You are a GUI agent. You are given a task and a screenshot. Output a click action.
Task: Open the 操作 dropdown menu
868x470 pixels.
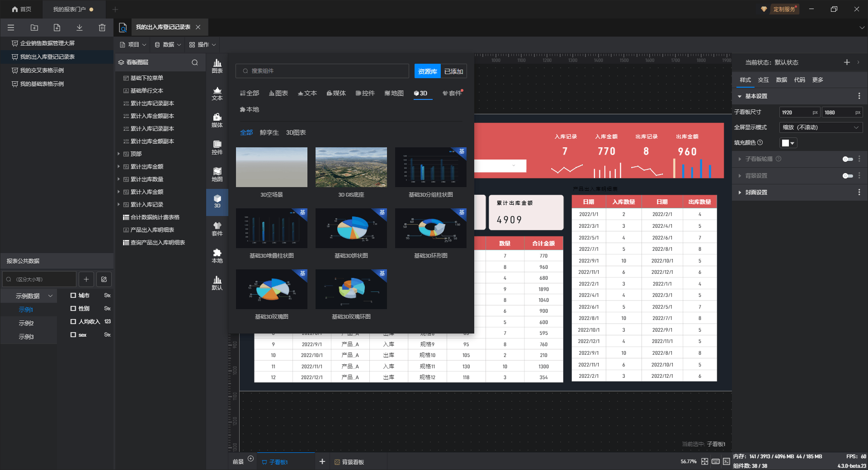(x=203, y=45)
